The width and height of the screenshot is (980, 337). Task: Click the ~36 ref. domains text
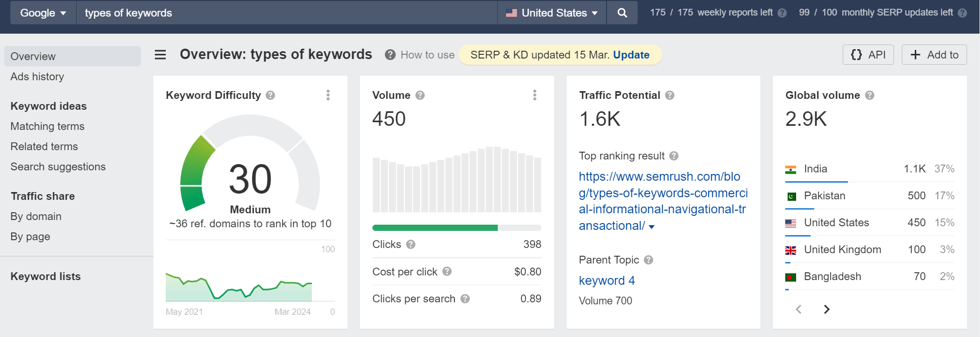[250, 224]
